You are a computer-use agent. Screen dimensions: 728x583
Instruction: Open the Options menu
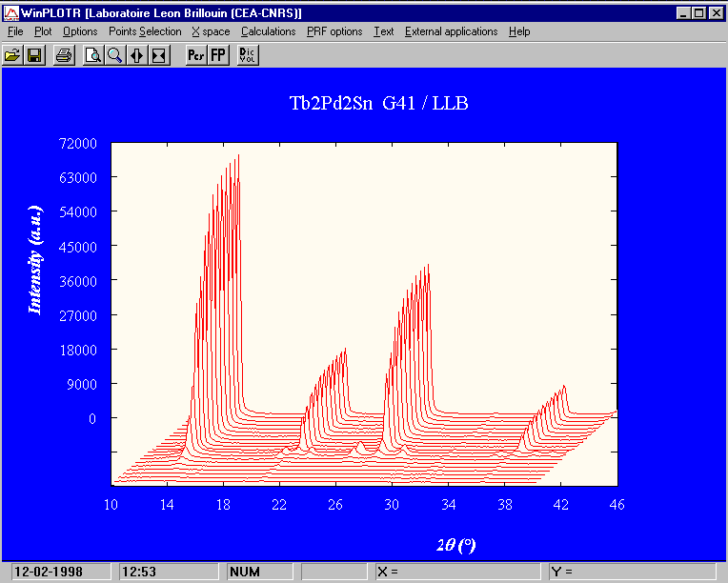point(80,31)
